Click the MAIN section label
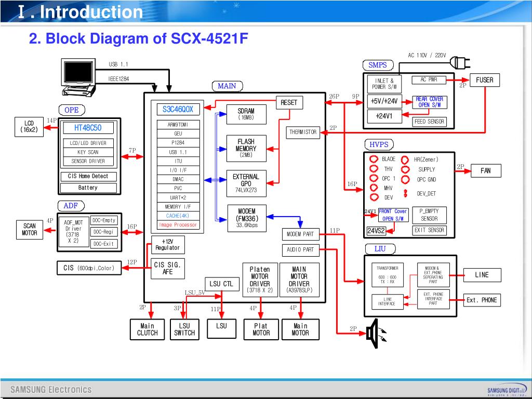The height and width of the screenshot is (399, 532). coord(228,86)
